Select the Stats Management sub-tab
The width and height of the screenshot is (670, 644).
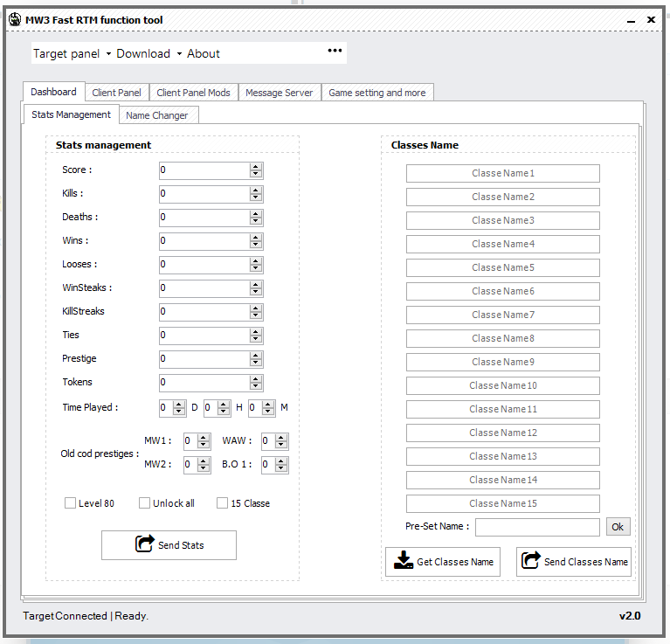71,114
